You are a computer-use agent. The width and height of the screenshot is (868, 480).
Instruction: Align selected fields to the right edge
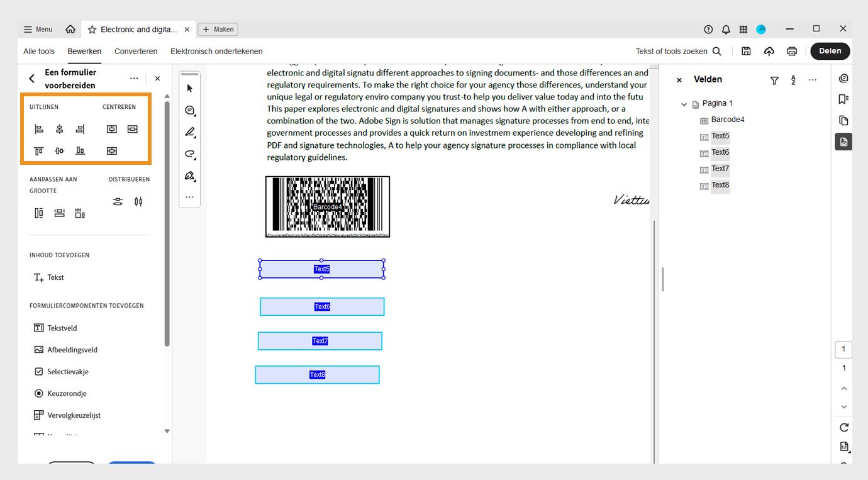[80, 129]
